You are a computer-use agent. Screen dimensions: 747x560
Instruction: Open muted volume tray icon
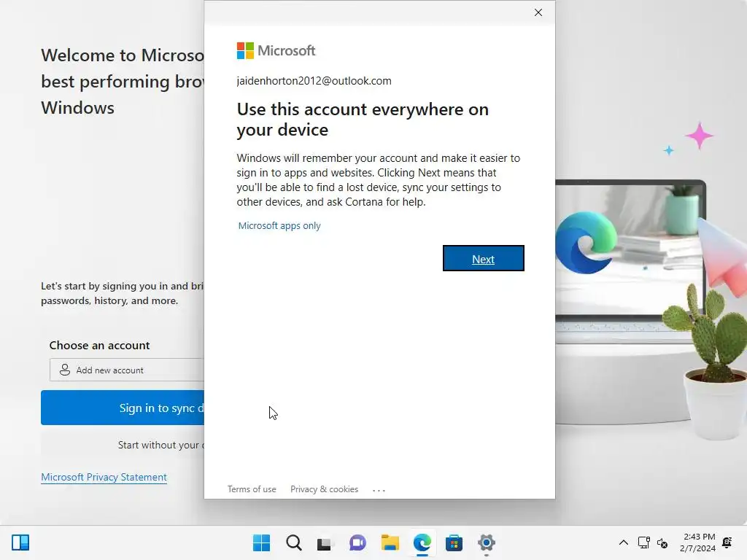coord(662,542)
